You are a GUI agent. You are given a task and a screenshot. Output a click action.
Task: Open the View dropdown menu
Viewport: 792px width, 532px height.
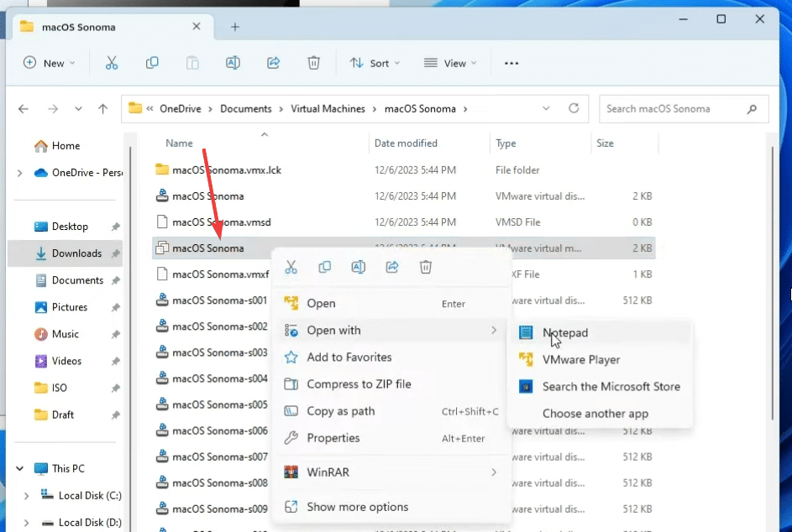point(450,63)
